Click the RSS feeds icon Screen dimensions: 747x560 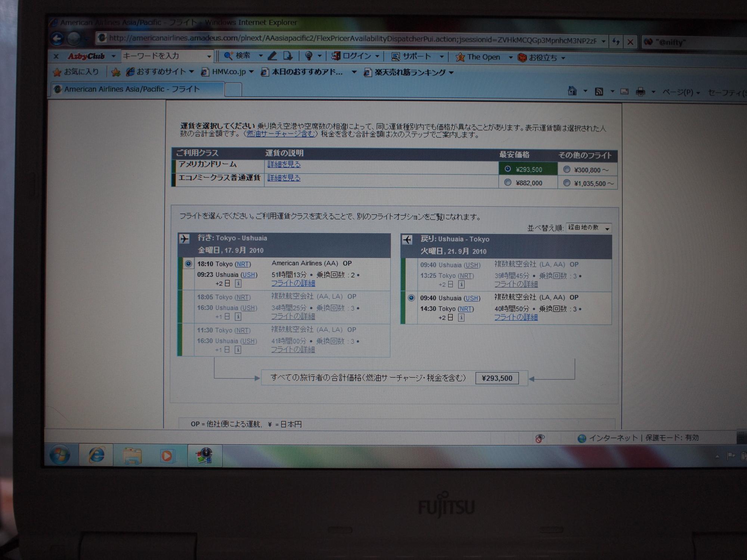click(x=599, y=91)
